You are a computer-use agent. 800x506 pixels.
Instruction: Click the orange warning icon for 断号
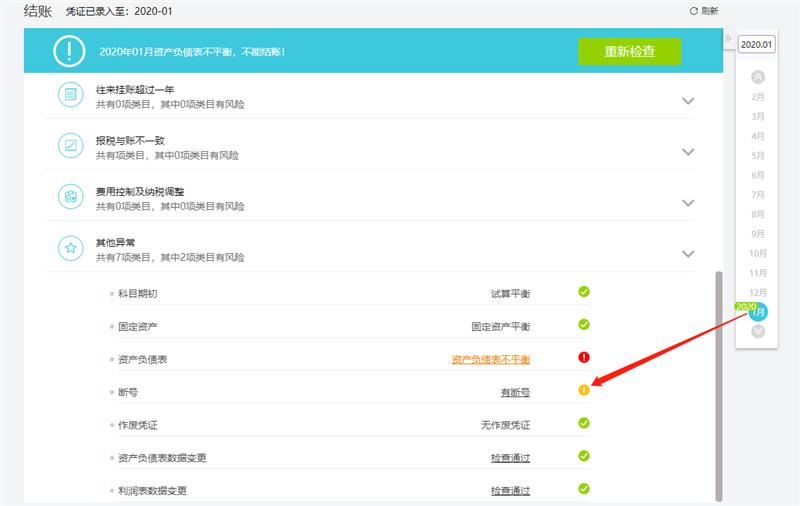pos(584,390)
